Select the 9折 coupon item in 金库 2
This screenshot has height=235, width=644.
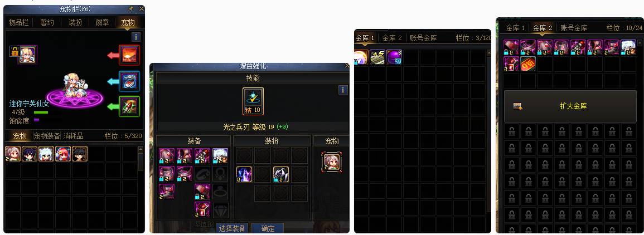(x=528, y=64)
